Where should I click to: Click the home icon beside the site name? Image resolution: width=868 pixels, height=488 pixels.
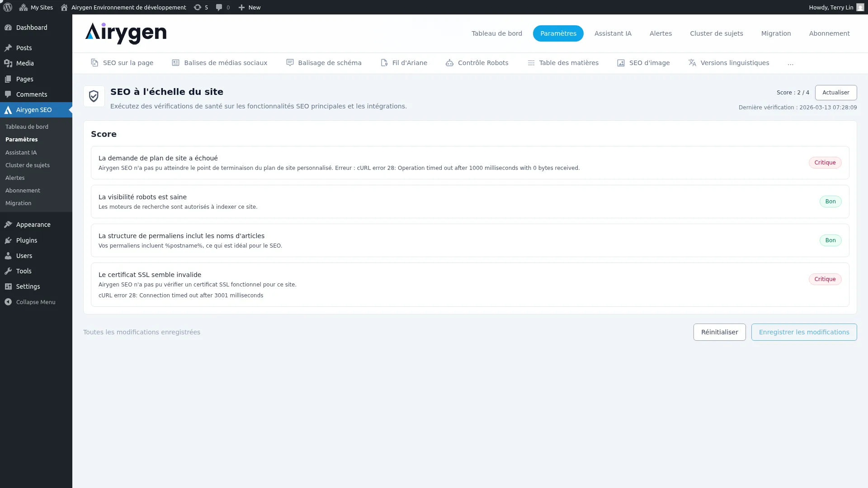click(x=64, y=7)
